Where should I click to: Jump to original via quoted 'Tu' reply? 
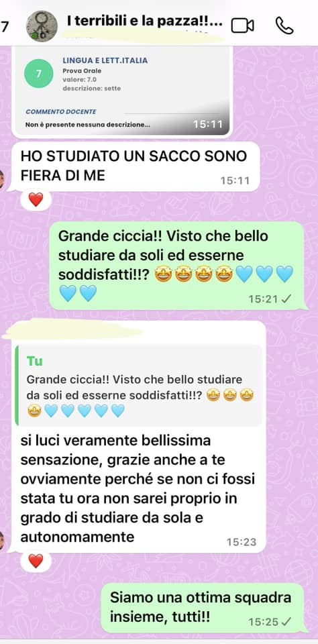click(x=138, y=385)
